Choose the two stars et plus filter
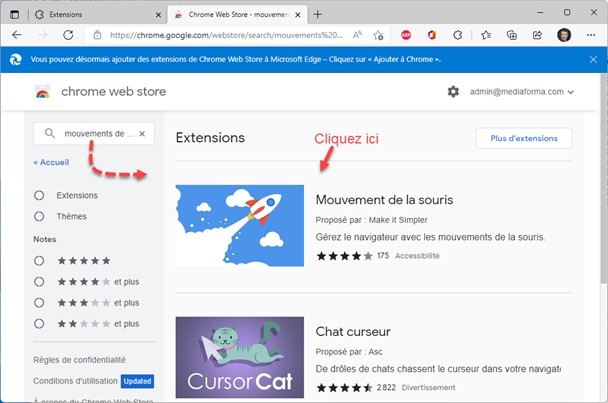608x403 pixels. coord(40,323)
